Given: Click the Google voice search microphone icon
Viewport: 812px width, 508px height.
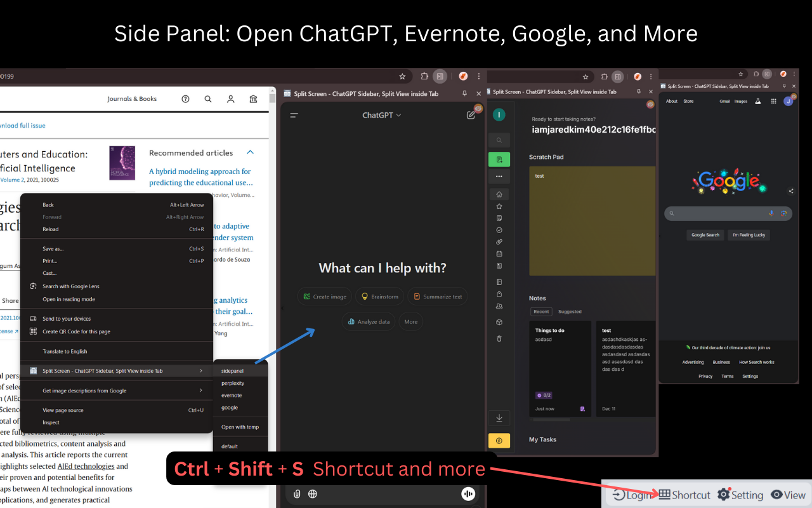Looking at the screenshot, I should point(771,213).
